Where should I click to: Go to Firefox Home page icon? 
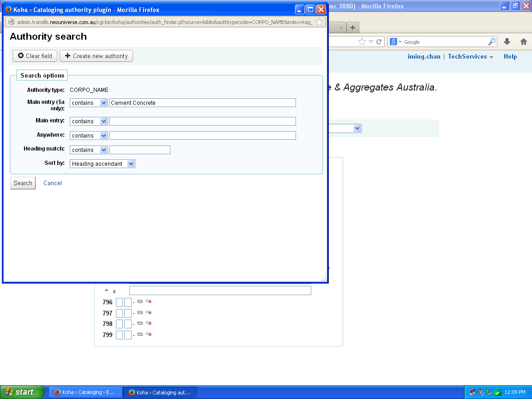point(523,42)
